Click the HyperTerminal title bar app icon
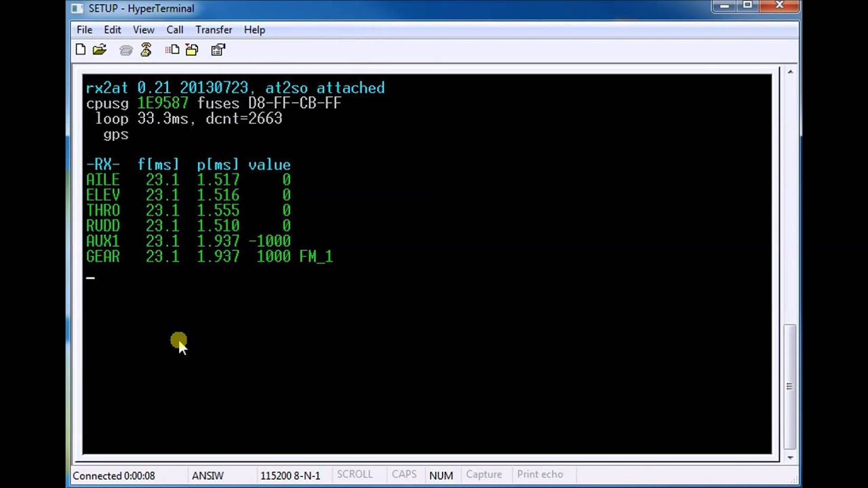 [x=77, y=8]
